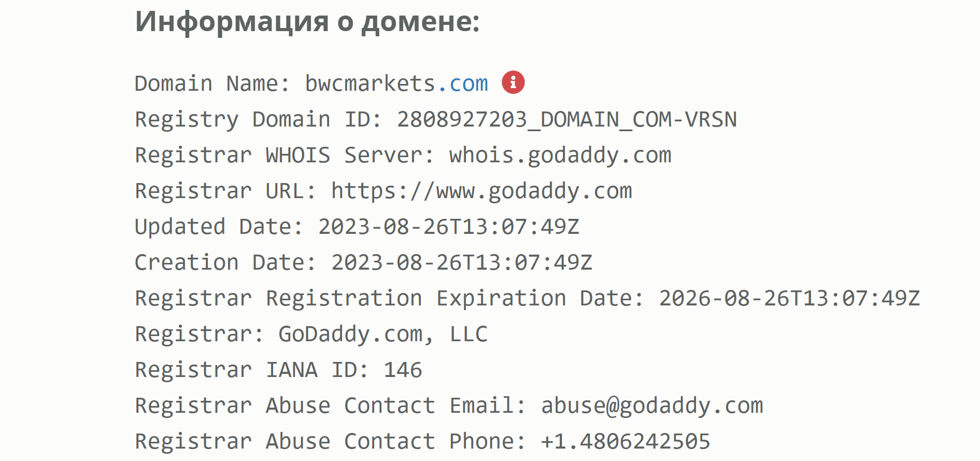Click the Информация о домене heading
The height and width of the screenshot is (461, 980).
(x=307, y=22)
